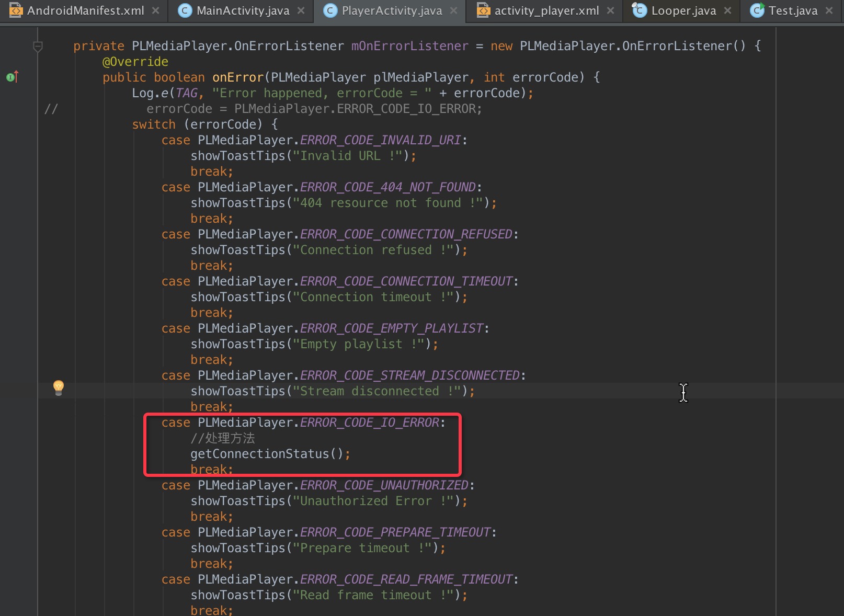
Task: Click the ERROR_CODE_UNAUTHORIZED constant
Action: (x=384, y=485)
